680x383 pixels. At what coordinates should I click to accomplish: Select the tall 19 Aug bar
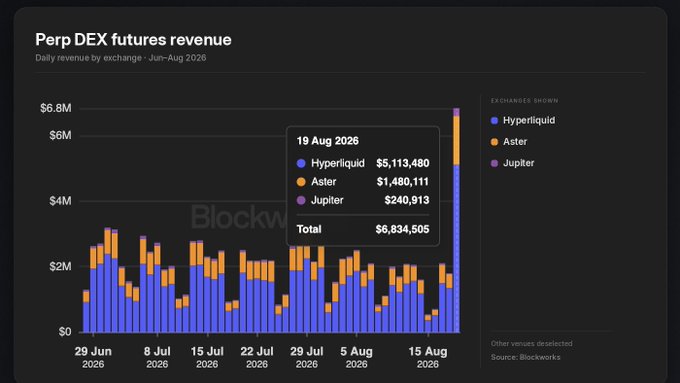(456, 220)
